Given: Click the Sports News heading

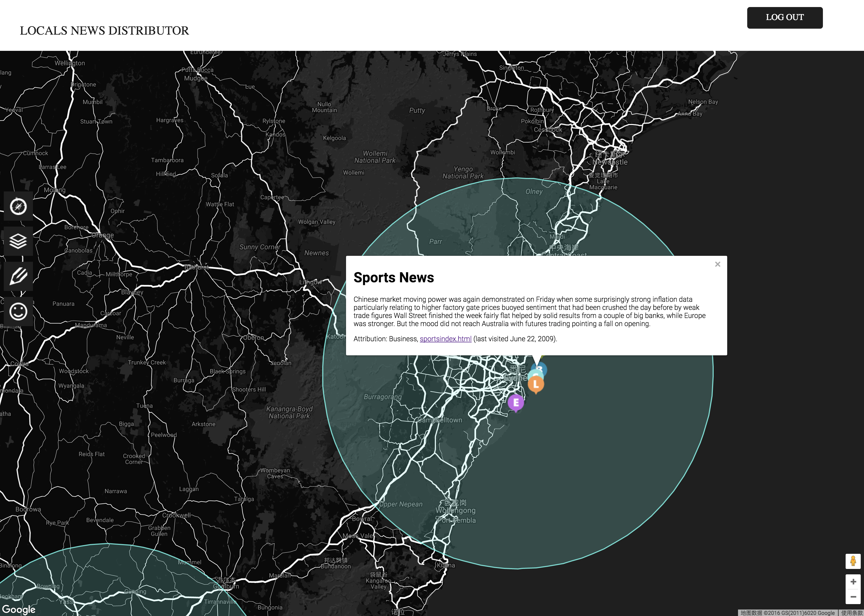Looking at the screenshot, I should click(394, 278).
